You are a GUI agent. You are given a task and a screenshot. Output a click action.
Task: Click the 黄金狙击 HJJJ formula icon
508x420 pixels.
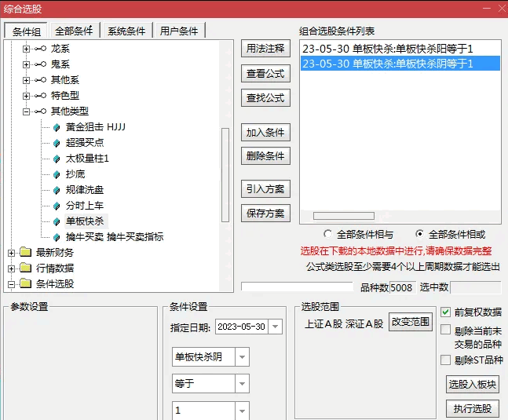[57, 127]
